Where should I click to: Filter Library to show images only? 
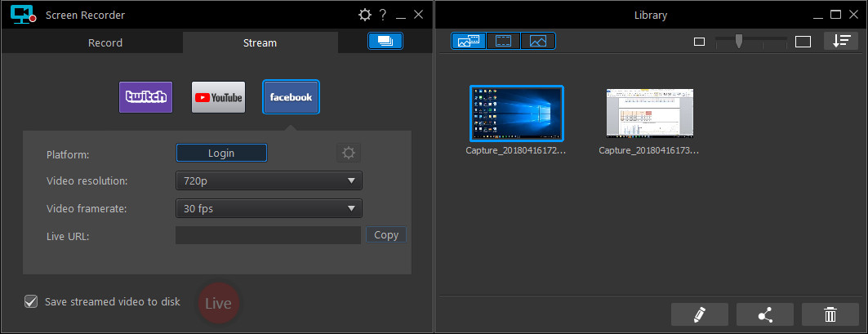click(x=537, y=41)
